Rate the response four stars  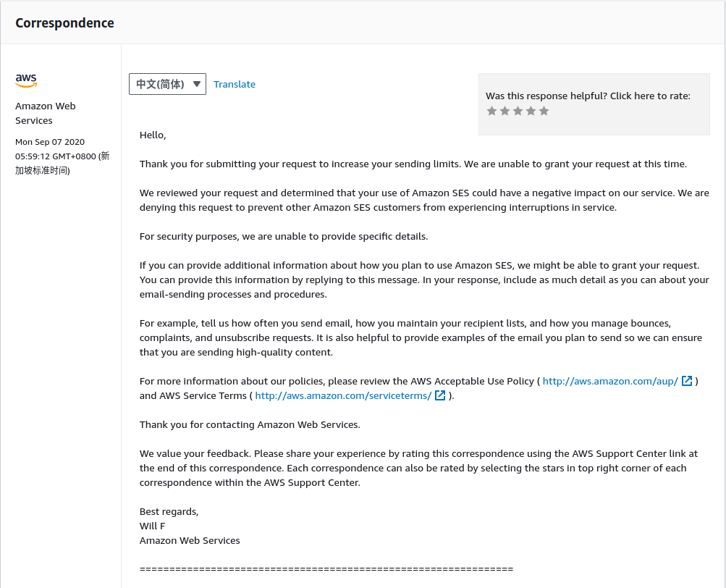click(531, 111)
